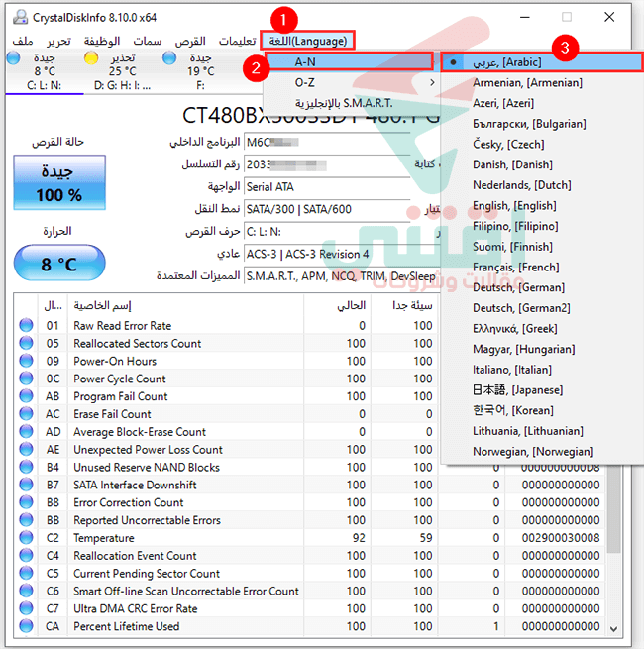The width and height of the screenshot is (644, 649).
Task: Click status orb of Unexpected Power Loss Count row
Action: pyautogui.click(x=26, y=449)
